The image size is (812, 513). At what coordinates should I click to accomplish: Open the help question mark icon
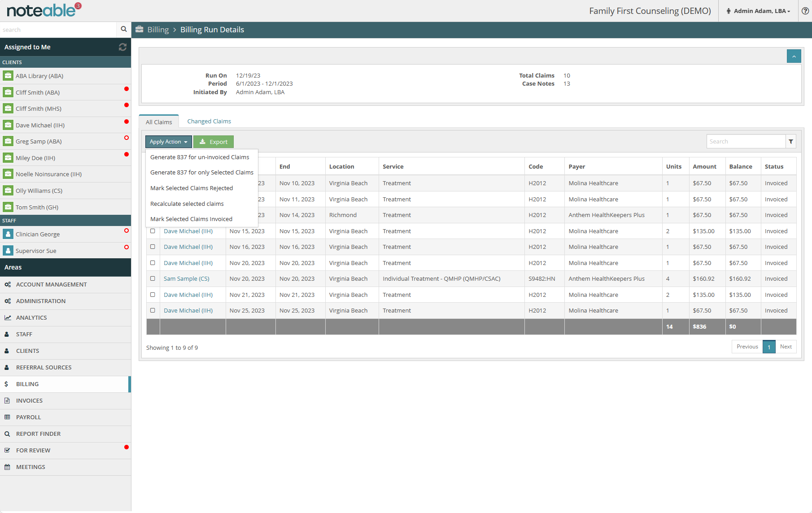805,11
